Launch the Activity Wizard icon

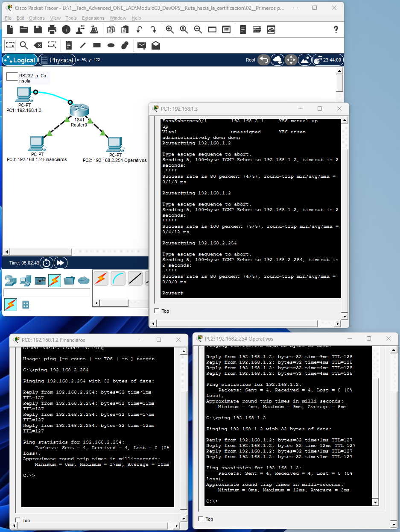(80, 29)
